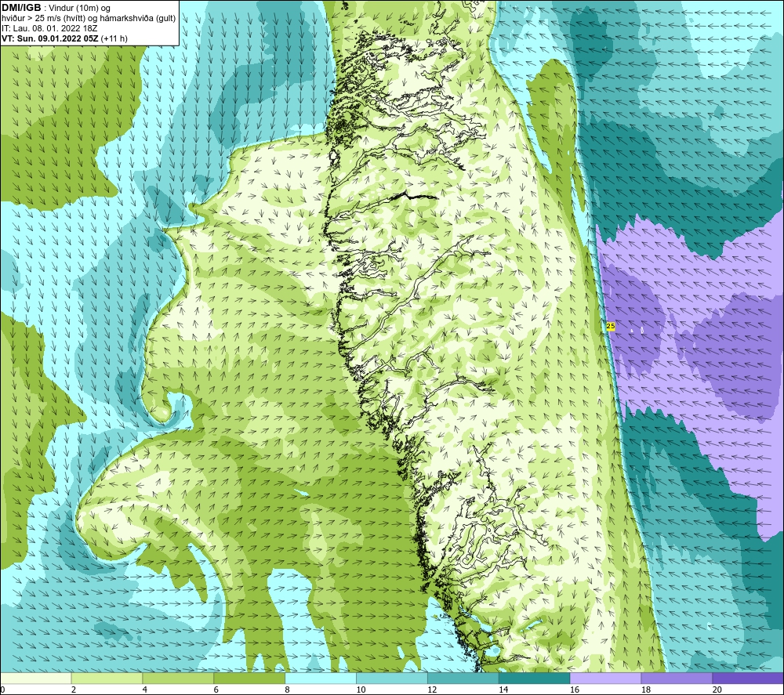Viewport: 784px width, 695px height.
Task: Select the 14–16 m/s dark teal legend swatch
Action: tap(535, 678)
